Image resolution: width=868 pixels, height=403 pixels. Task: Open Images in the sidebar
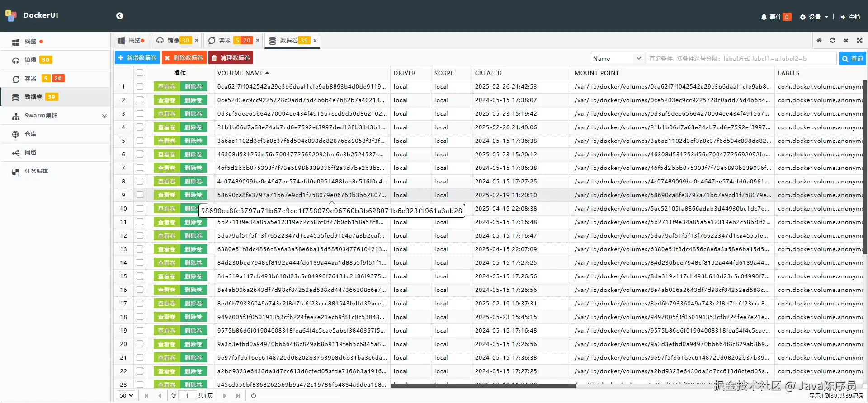point(55,60)
